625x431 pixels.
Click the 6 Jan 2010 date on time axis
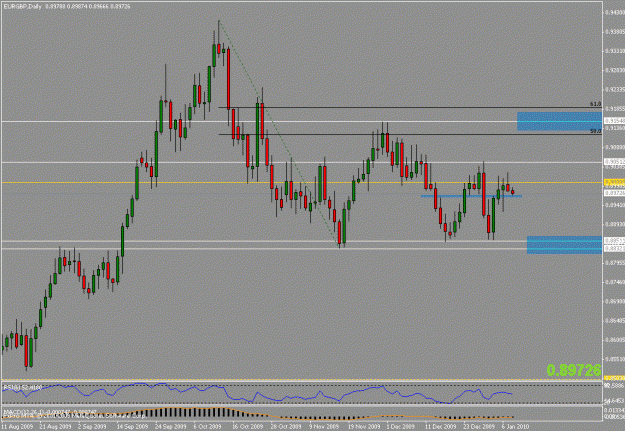pos(515,426)
